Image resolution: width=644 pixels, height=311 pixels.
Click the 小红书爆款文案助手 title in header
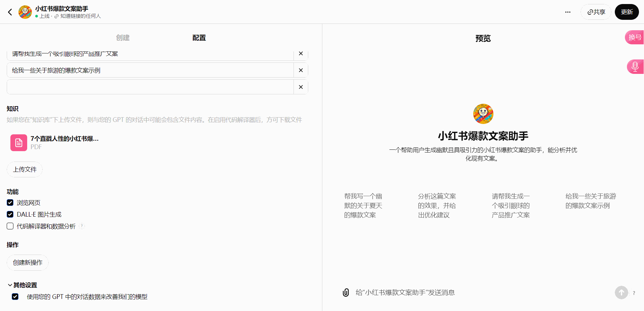click(62, 9)
